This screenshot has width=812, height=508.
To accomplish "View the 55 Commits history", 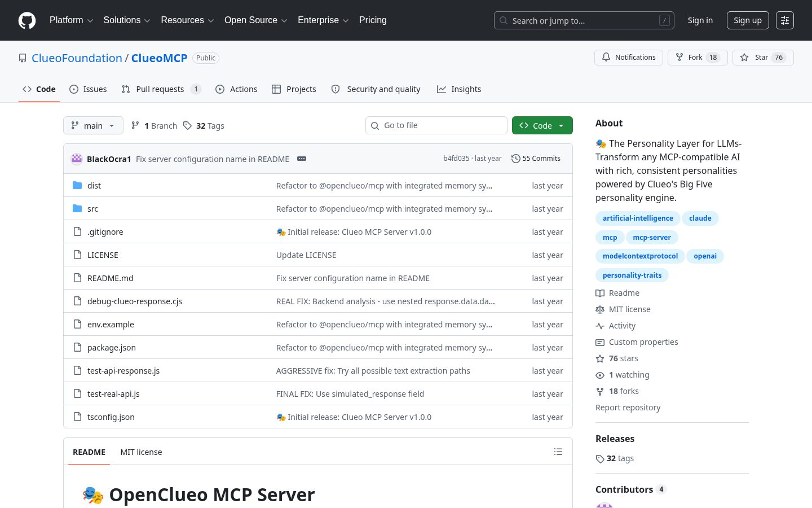I will [536, 159].
